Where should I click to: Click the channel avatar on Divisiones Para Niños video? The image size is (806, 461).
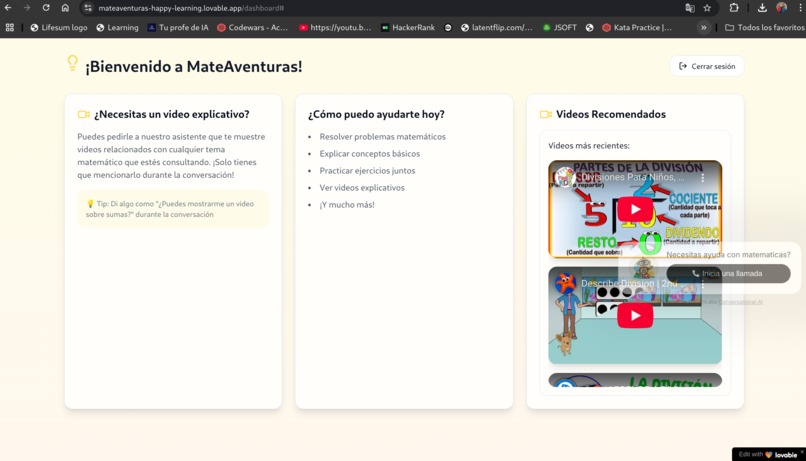(x=565, y=177)
